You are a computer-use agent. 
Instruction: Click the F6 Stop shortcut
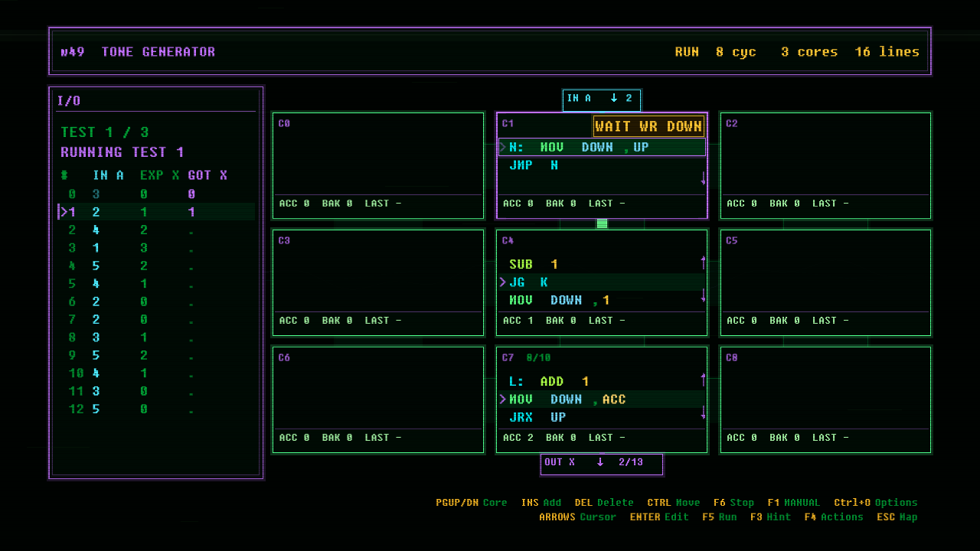coord(733,503)
